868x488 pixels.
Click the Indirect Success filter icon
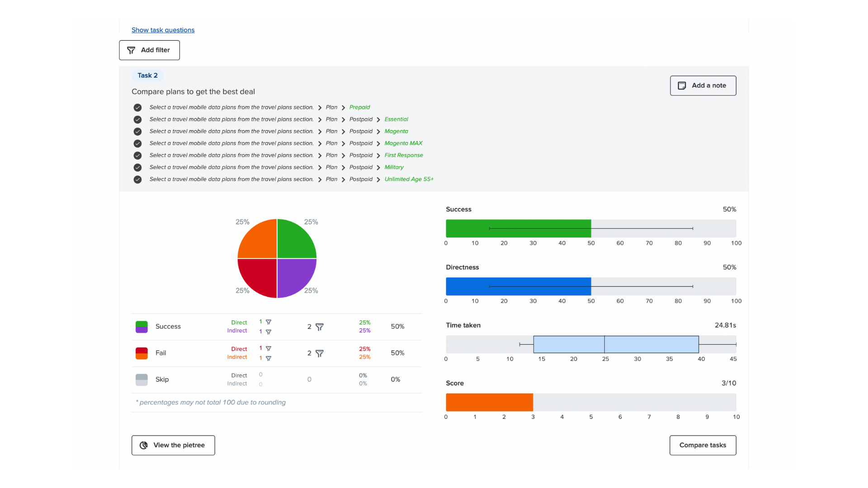[269, 332]
